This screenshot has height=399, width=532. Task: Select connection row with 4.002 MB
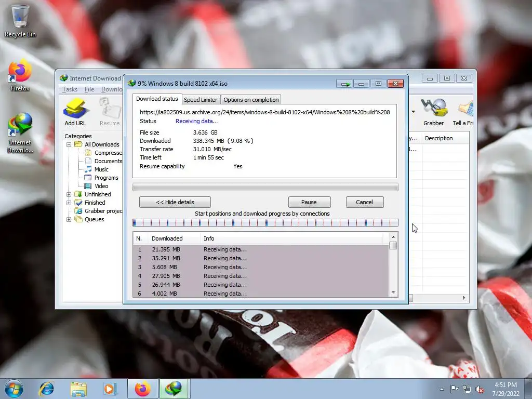click(x=261, y=293)
